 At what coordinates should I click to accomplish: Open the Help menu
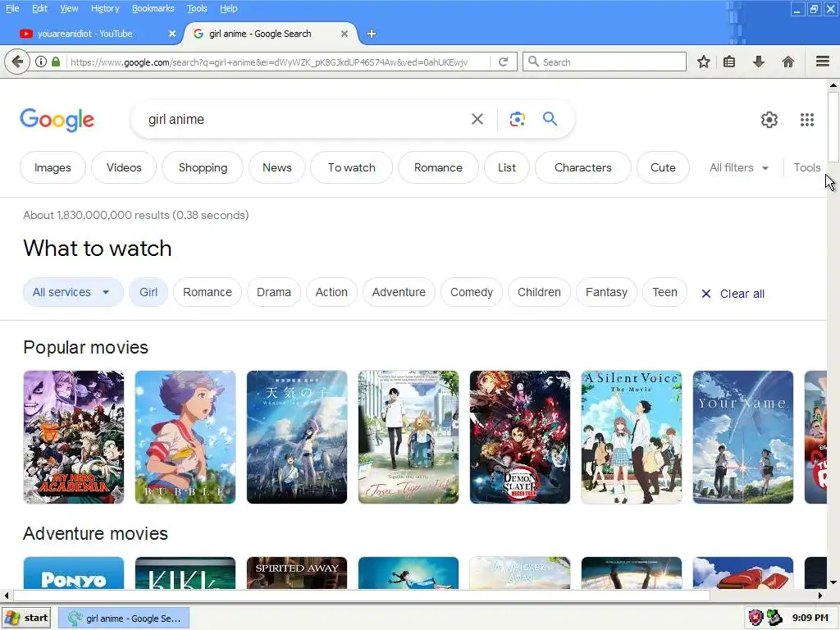click(x=228, y=8)
